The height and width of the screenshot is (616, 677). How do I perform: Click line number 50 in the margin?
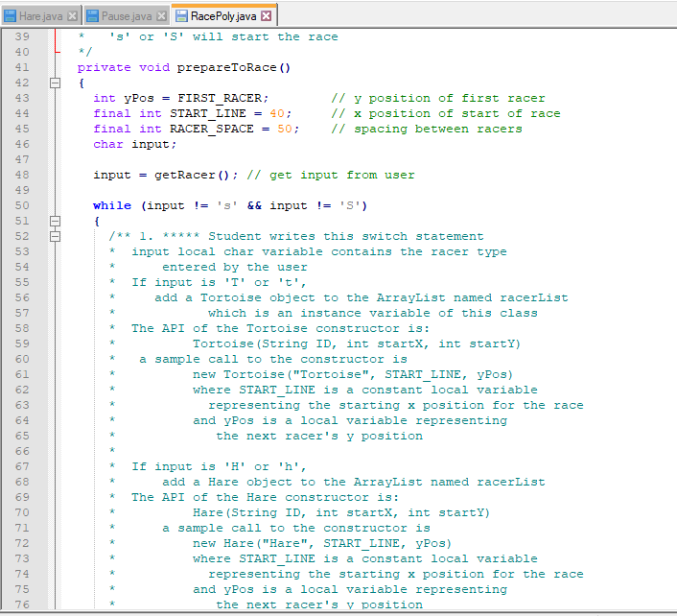22,205
